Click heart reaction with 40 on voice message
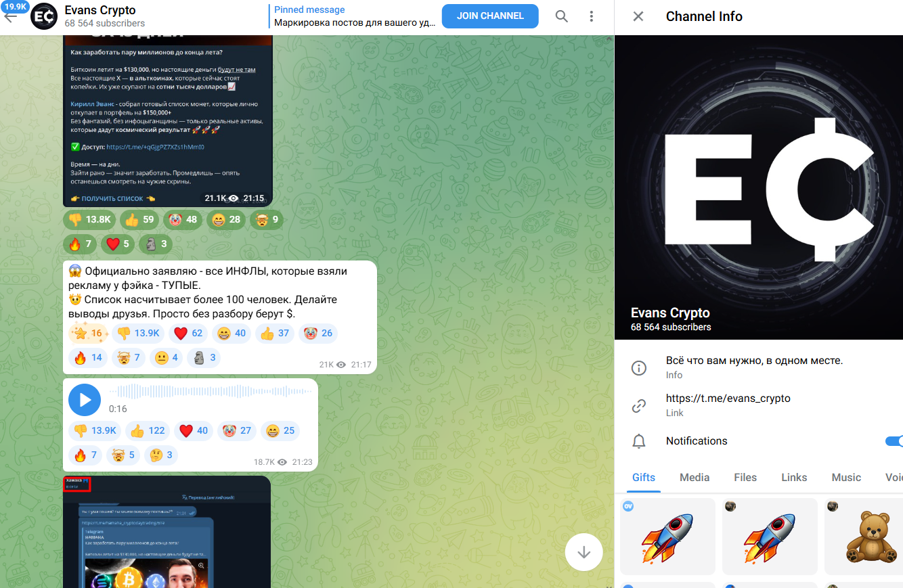This screenshot has width=903, height=588. (194, 430)
